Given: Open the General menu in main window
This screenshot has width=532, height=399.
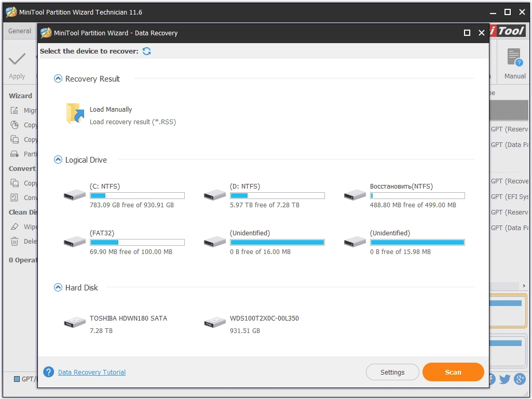Looking at the screenshot, I should pyautogui.click(x=20, y=31).
